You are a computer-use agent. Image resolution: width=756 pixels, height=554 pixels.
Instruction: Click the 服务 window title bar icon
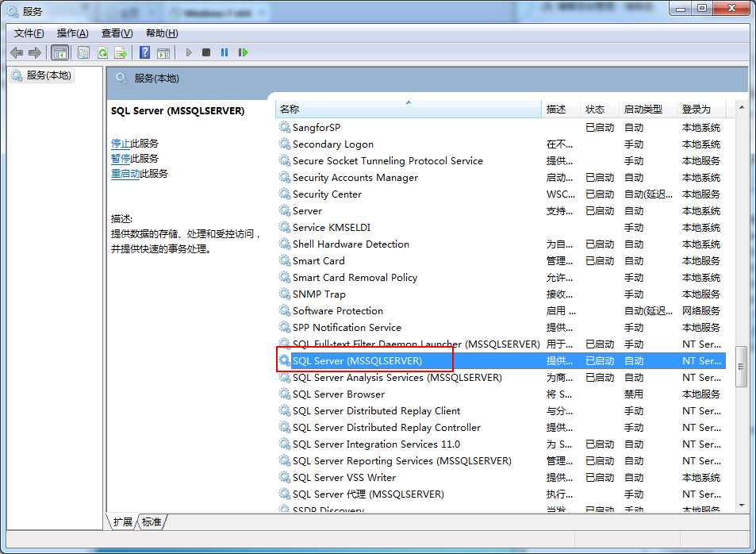[13, 10]
